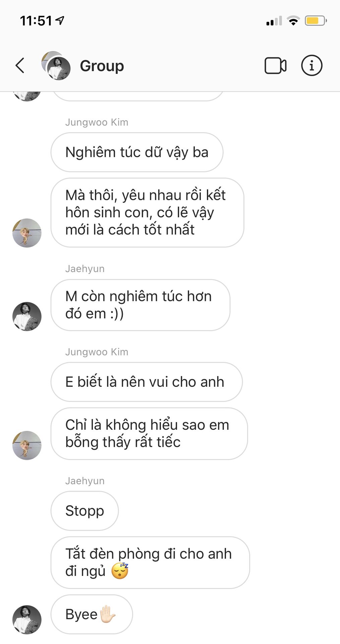Open the group info icon
Image resolution: width=340 pixels, height=644 pixels.
[311, 65]
